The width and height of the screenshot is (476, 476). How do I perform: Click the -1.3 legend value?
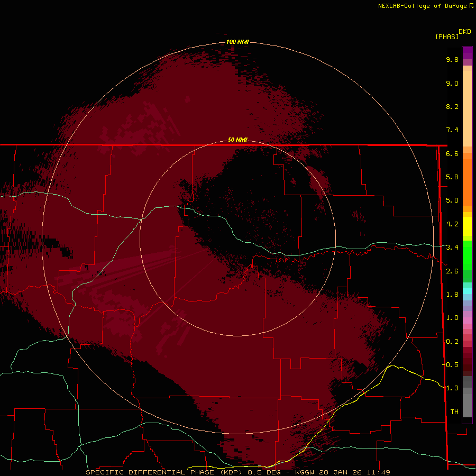pyautogui.click(x=451, y=388)
